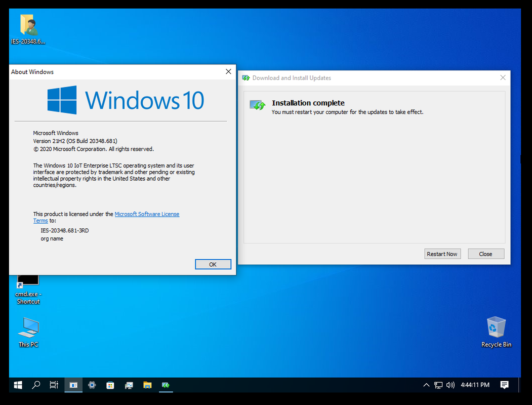
Task: Click the Terms link continuation
Action: [x=40, y=221]
